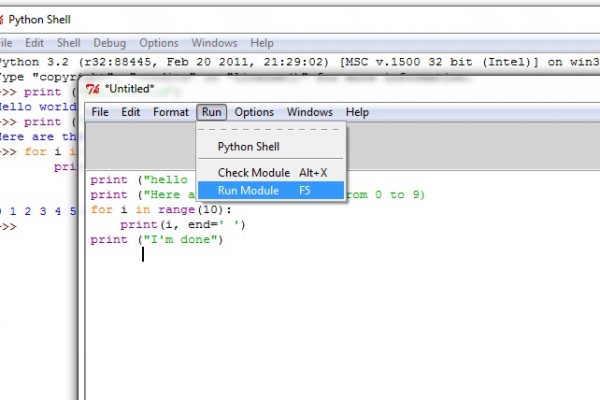This screenshot has width=600, height=400.
Task: Open the Help menu in the Python Shell window
Action: pos(262,43)
